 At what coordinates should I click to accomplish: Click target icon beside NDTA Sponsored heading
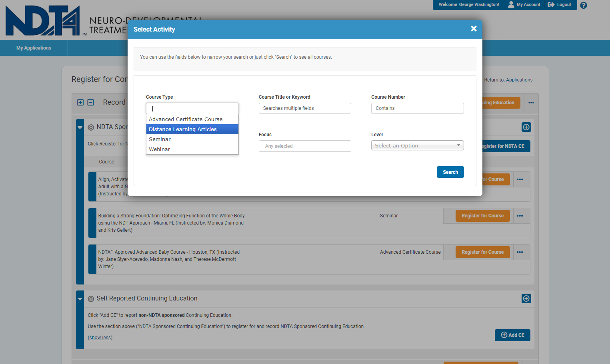[91, 127]
